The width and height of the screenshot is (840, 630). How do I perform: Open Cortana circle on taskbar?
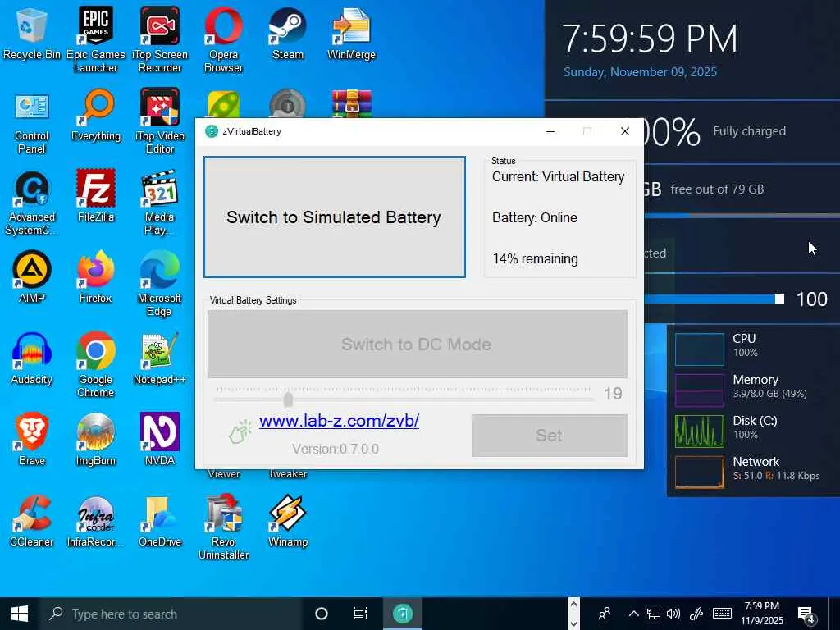click(x=322, y=614)
